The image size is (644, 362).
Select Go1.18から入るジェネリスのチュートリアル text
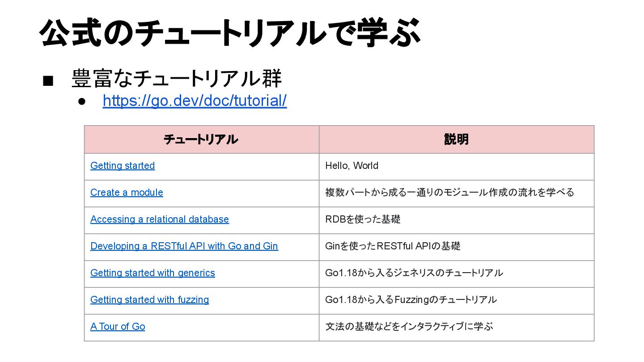pyautogui.click(x=414, y=273)
